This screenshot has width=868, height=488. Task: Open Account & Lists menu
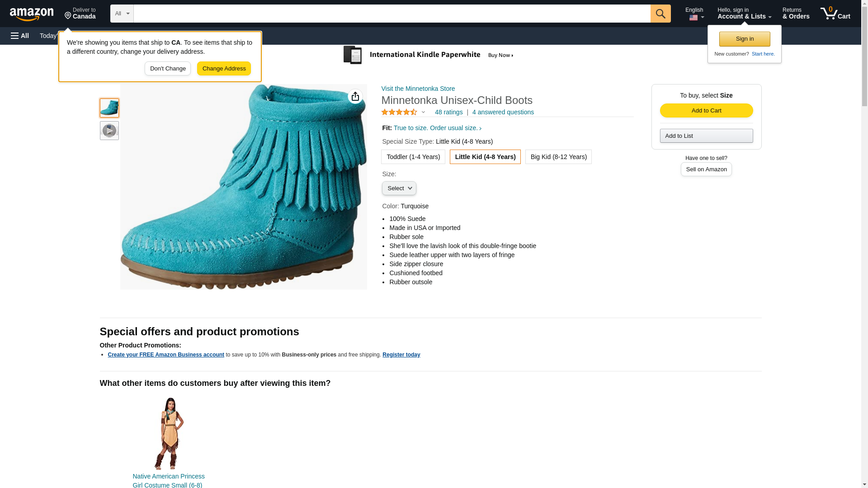tap(744, 14)
